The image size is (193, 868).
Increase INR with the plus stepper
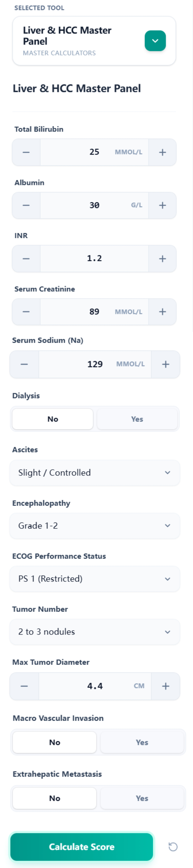coord(162,258)
